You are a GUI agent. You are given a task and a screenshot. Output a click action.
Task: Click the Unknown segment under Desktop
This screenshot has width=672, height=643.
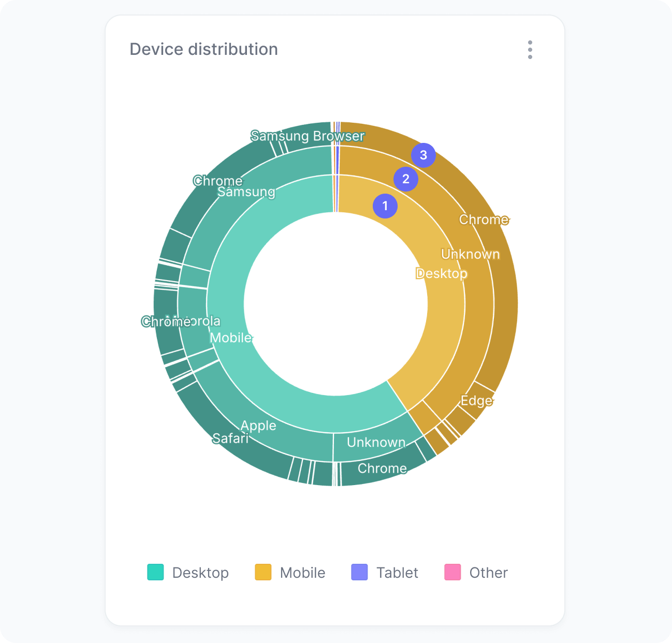click(470, 254)
